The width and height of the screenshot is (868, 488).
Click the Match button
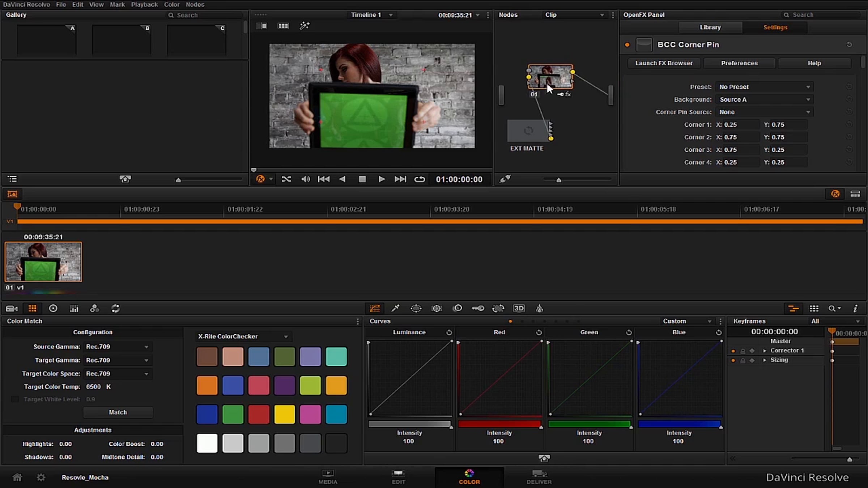pos(118,412)
